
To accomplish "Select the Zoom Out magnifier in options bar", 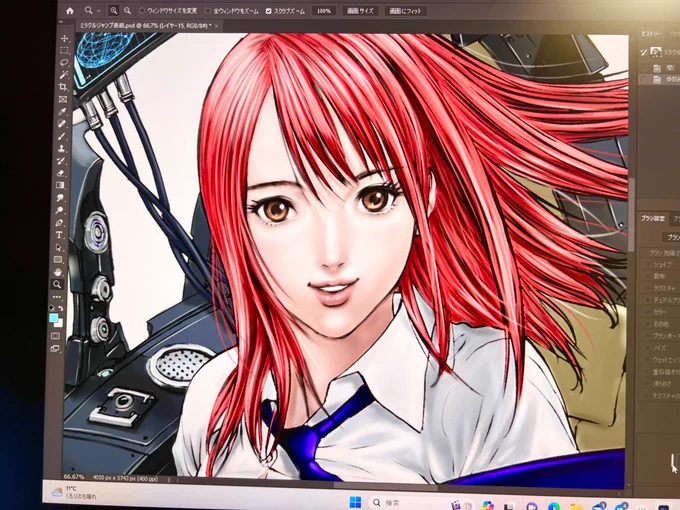I will pos(128,11).
